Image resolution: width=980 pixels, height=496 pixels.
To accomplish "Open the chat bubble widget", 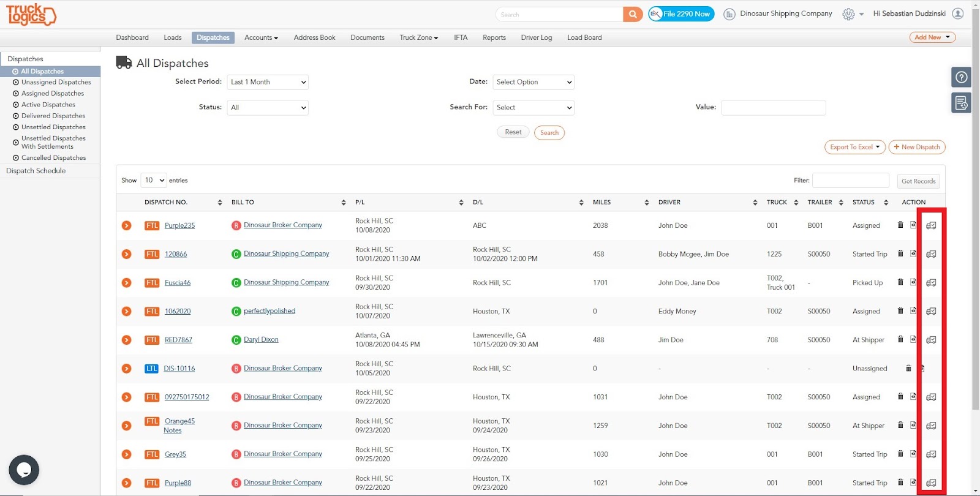I will 24,470.
